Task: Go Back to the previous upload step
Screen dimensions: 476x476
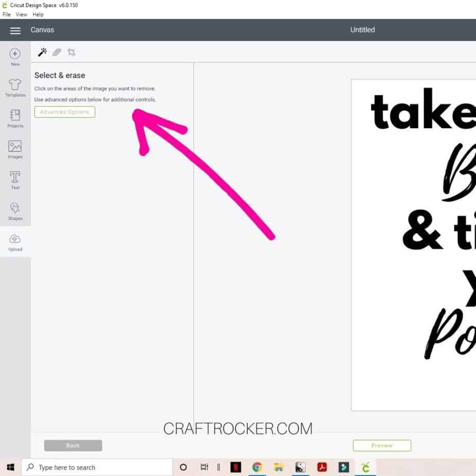Action: [x=73, y=445]
